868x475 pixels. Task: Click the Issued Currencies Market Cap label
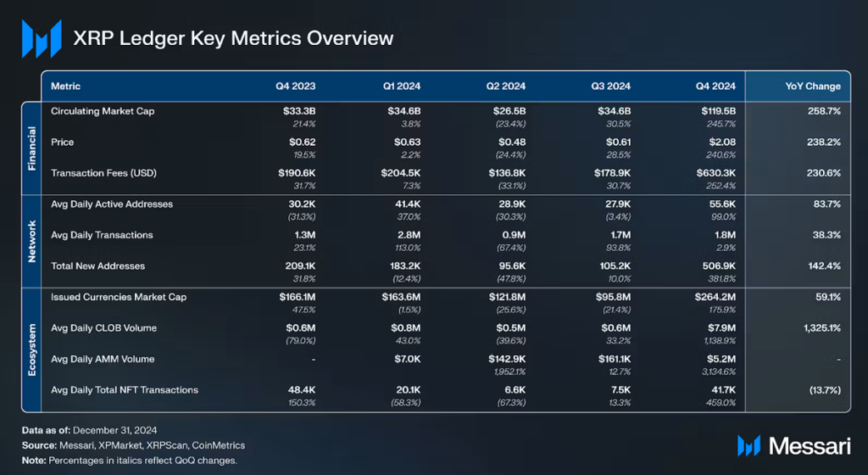point(119,297)
